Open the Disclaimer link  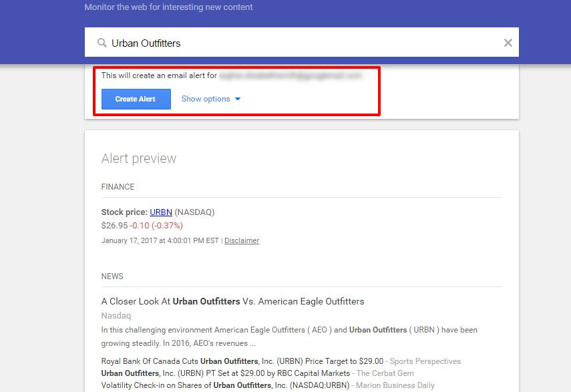242,240
